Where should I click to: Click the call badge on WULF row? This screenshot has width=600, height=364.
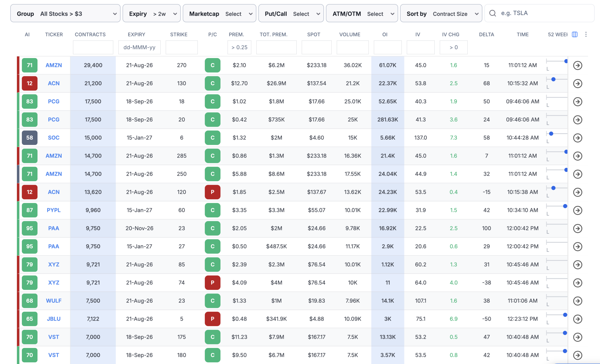pos(212,301)
